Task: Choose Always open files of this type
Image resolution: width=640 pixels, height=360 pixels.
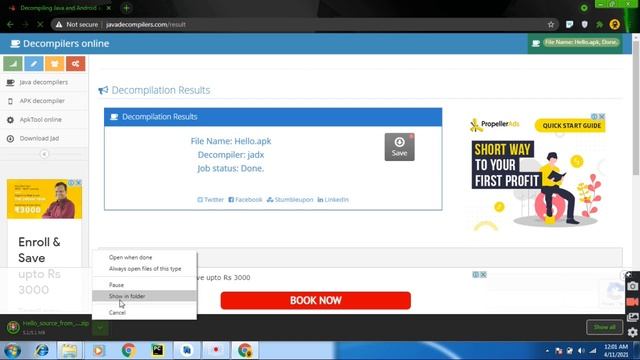Action: point(144,269)
